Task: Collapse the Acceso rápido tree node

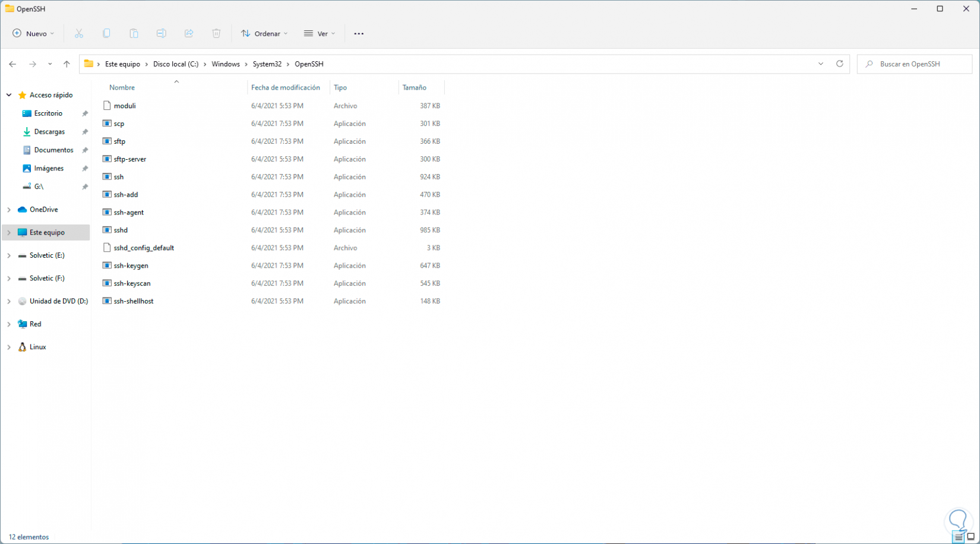Action: click(x=9, y=95)
